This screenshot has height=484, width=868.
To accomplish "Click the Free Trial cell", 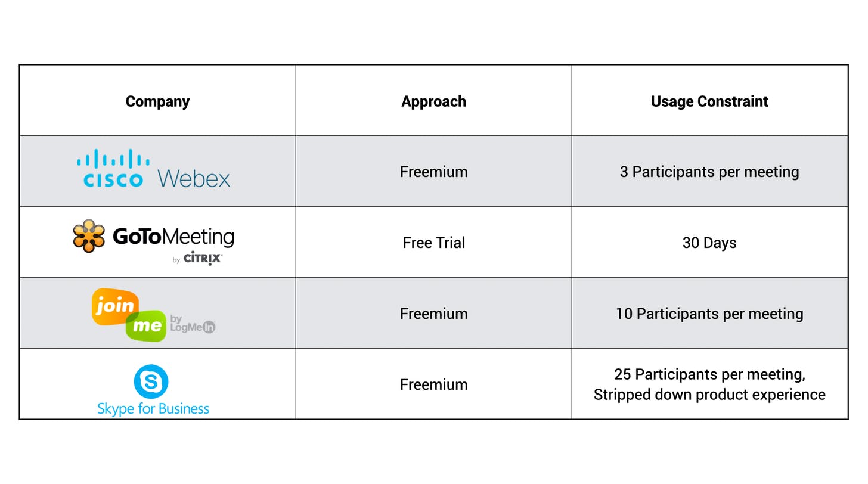I will (x=433, y=243).
